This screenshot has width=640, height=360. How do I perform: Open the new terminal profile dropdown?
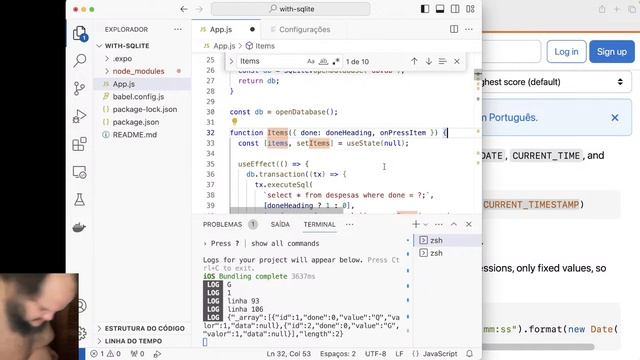coord(426,224)
